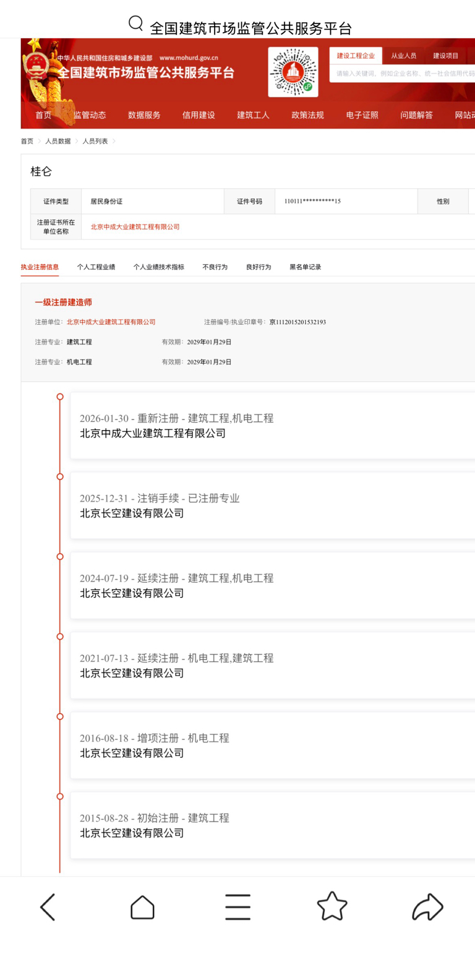Tap the QR code thumbnail in header
475x980 pixels.
(293, 72)
